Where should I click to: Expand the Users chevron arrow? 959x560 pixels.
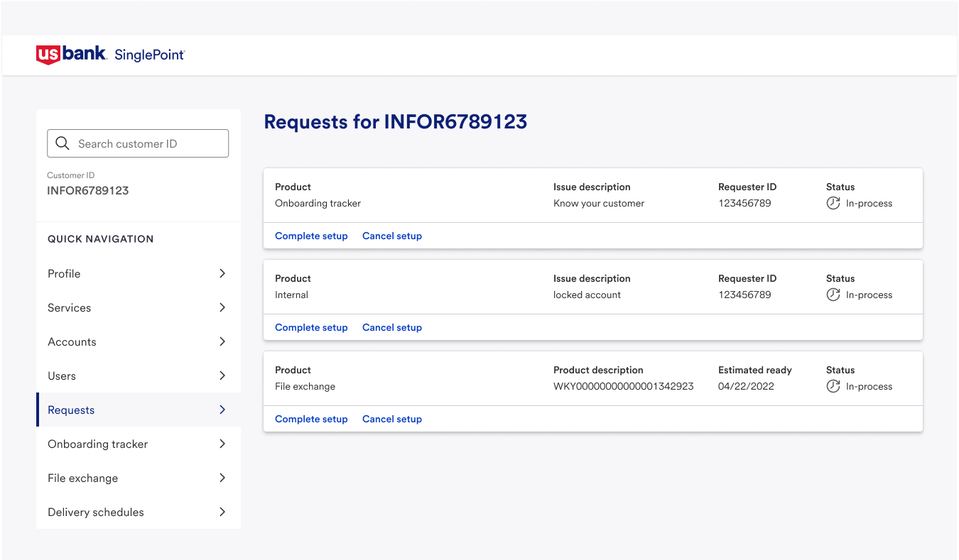coord(222,375)
